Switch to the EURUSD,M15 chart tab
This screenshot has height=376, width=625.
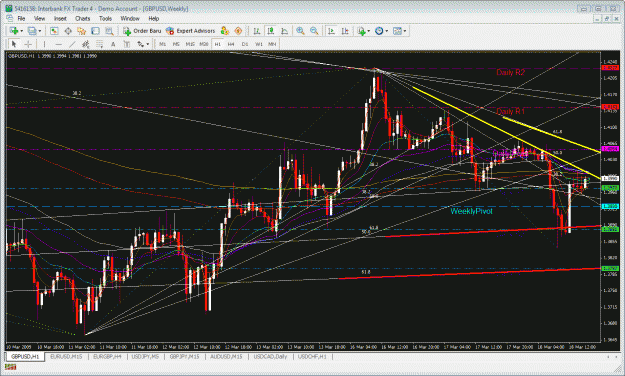pyautogui.click(x=66, y=356)
